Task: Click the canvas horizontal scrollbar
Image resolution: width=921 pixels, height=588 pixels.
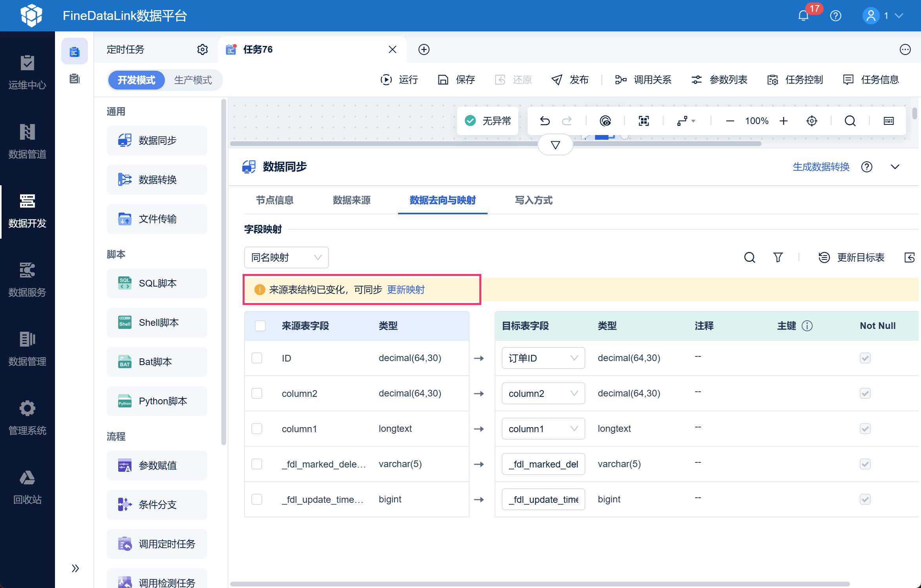Action: [495, 144]
